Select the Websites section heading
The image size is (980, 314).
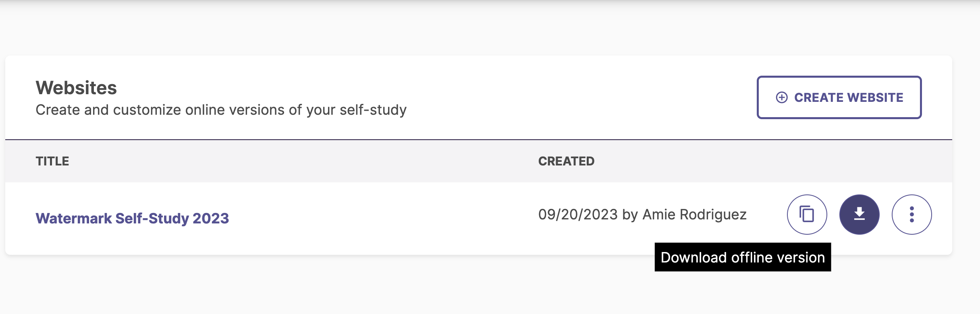pyautogui.click(x=76, y=88)
